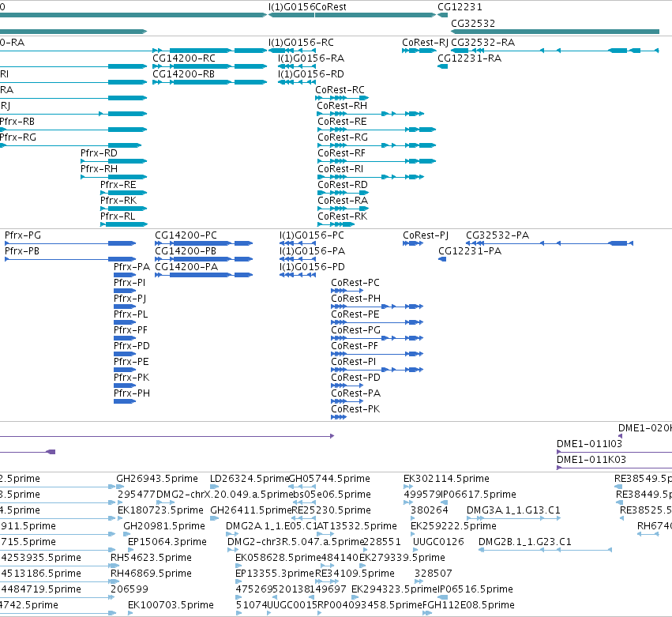The image size is (672, 617).
Task: Click the Pfrx-RE transcript label
Action: 118,185
